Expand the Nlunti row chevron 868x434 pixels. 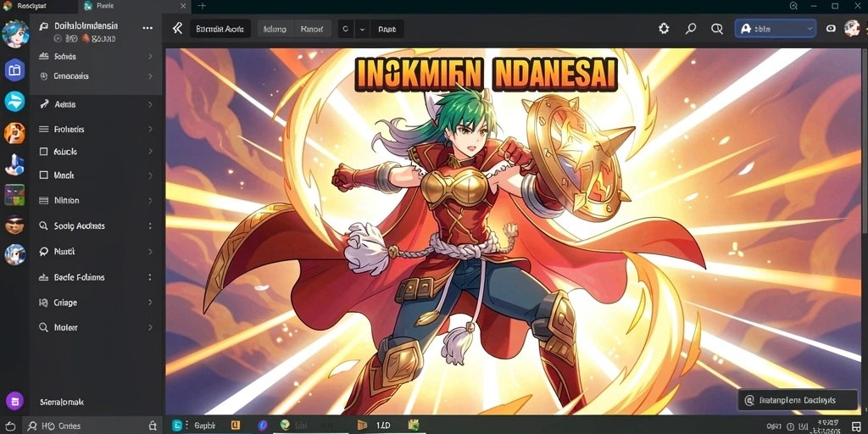[150, 251]
